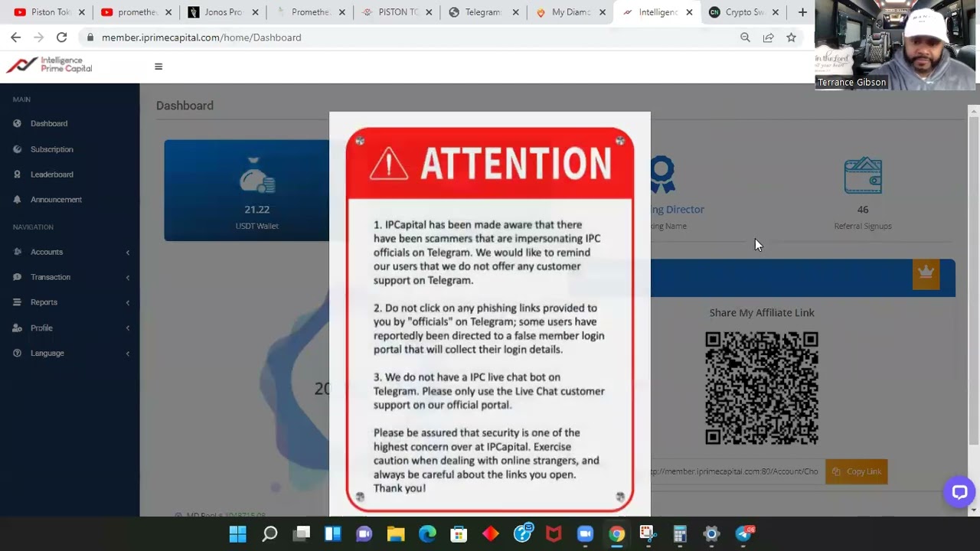Click the zoom magnifier icon in address bar
The image size is (980, 551).
pos(745,37)
